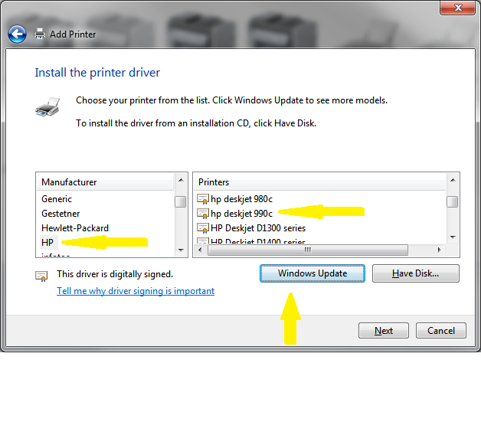Select Gestetner manufacturer

pyautogui.click(x=61, y=214)
